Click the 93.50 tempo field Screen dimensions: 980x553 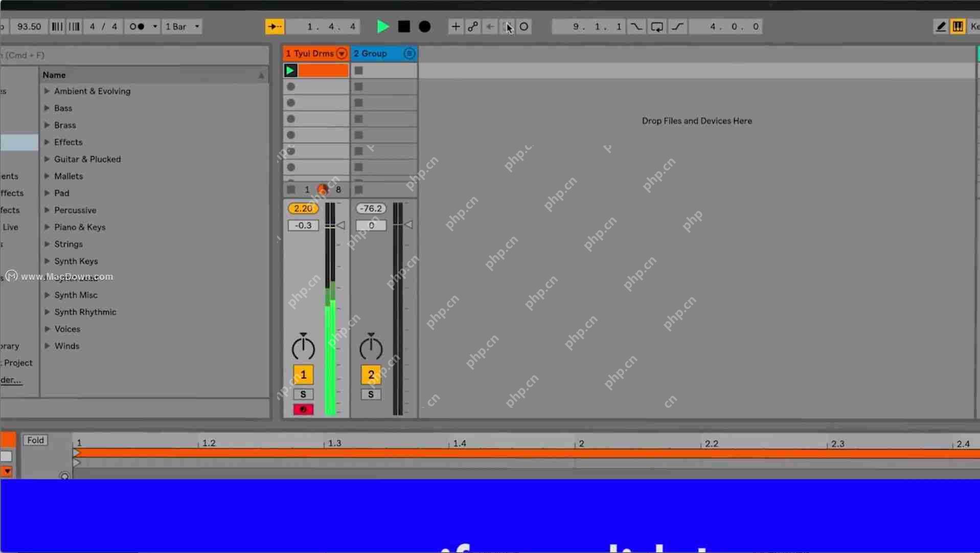click(x=29, y=27)
